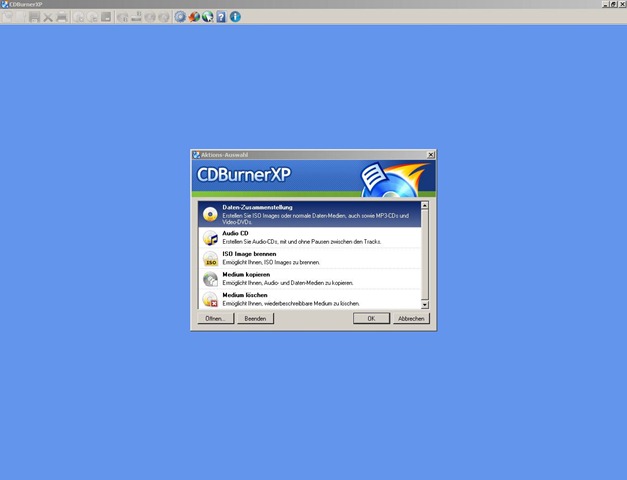Select 'Audio CD' title text
Image resolution: width=627 pixels, height=480 pixels.
(x=236, y=233)
